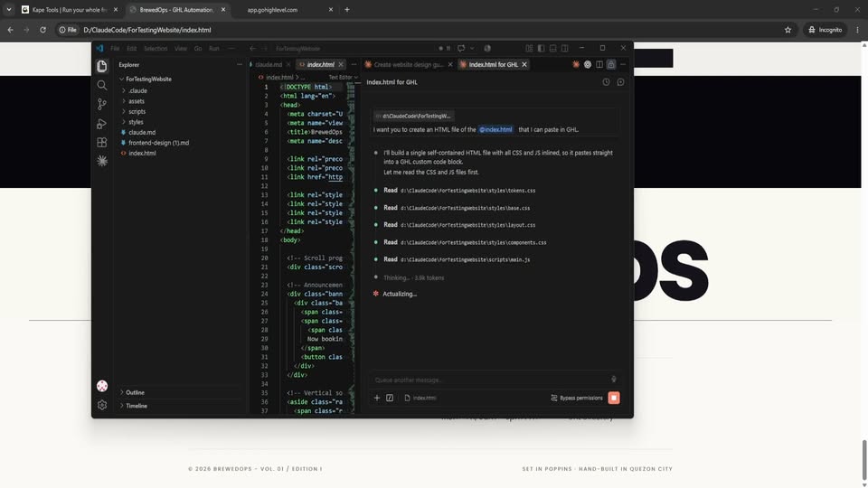Toggle the Bypass permissions mode
This screenshot has height=488, width=868.
click(577, 398)
